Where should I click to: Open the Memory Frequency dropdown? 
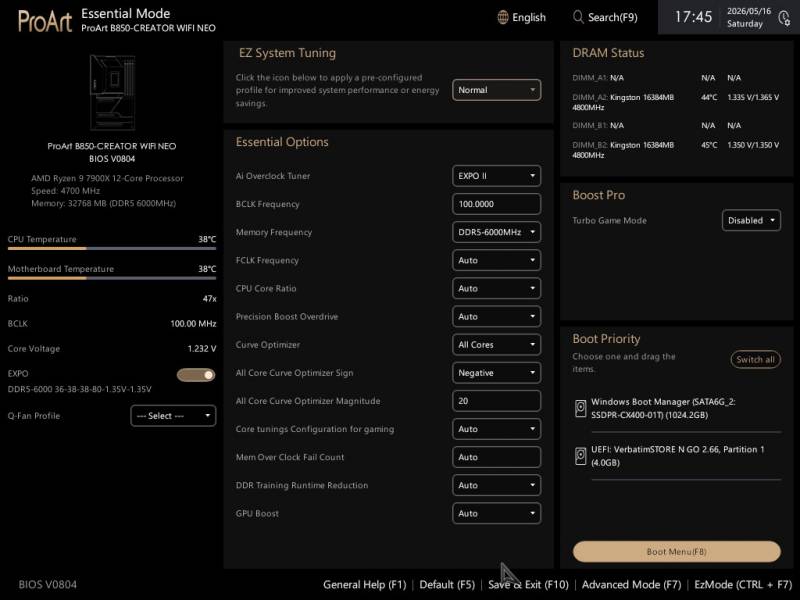pyautogui.click(x=496, y=232)
